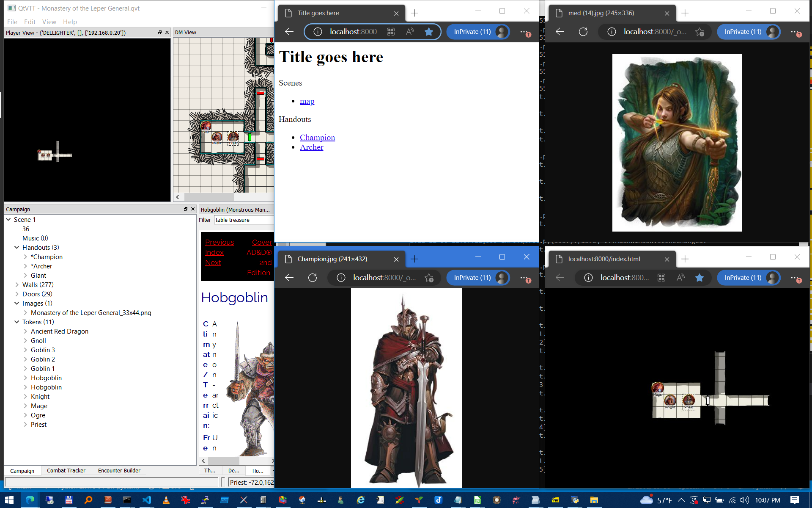The height and width of the screenshot is (508, 812).
Task: Open Visual Studio Code from taskbar
Action: pyautogui.click(x=147, y=500)
